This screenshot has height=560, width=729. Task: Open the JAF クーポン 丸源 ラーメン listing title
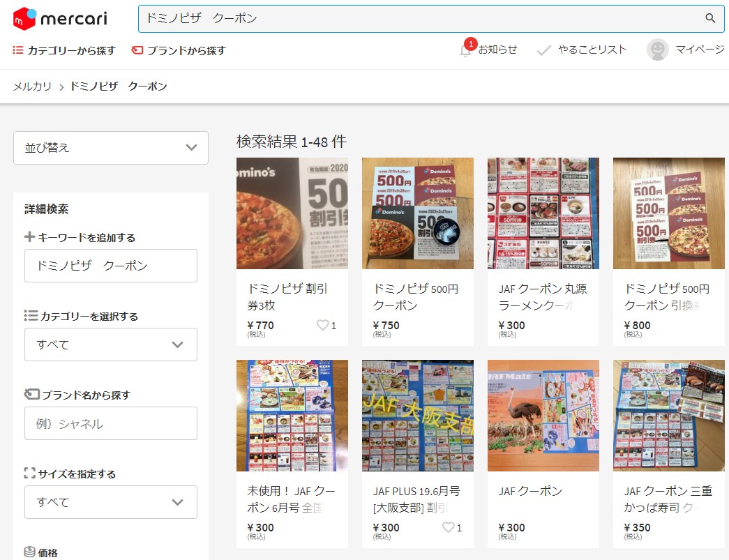pos(543,297)
